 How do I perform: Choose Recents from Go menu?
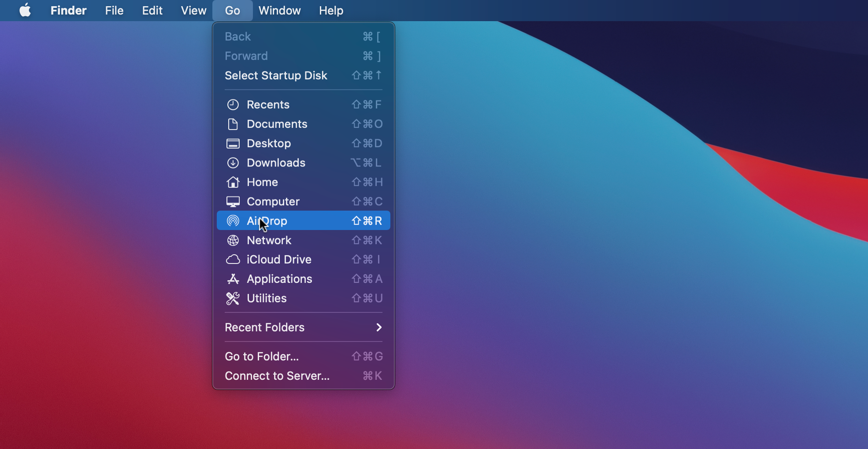pos(304,104)
